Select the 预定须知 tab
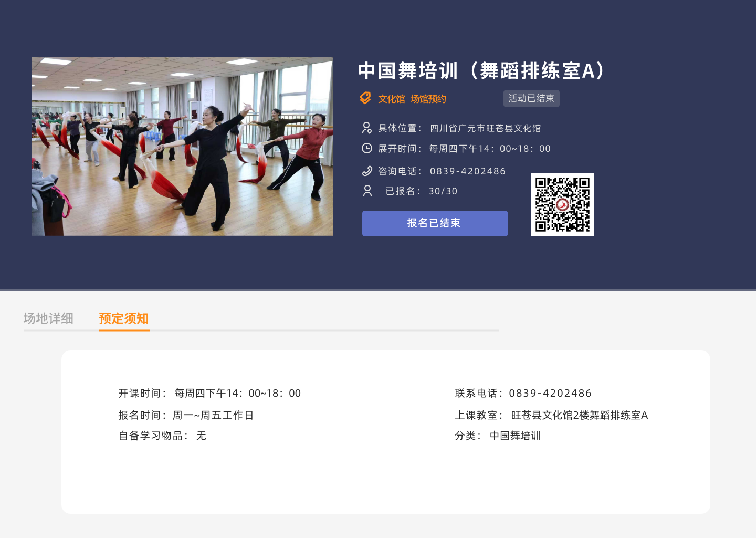 pyautogui.click(x=124, y=318)
